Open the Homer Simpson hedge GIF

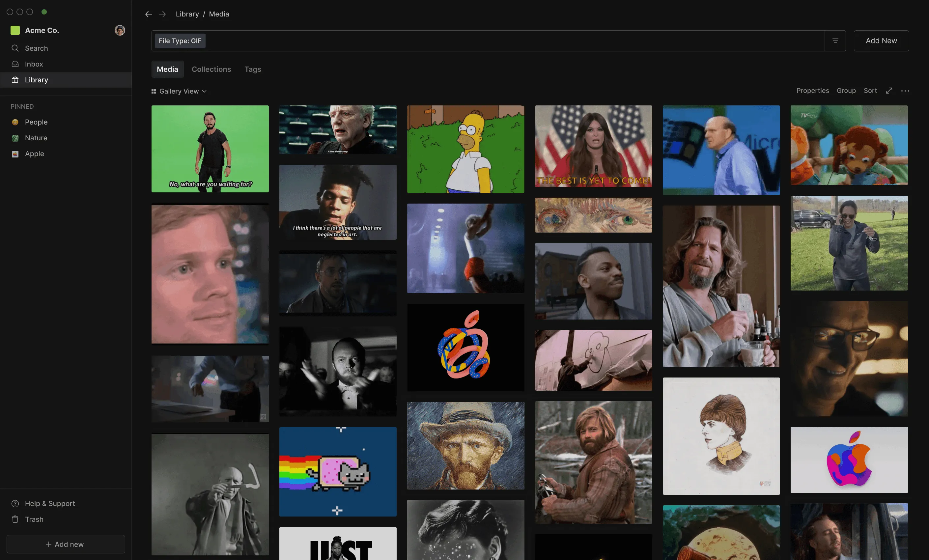(x=465, y=149)
